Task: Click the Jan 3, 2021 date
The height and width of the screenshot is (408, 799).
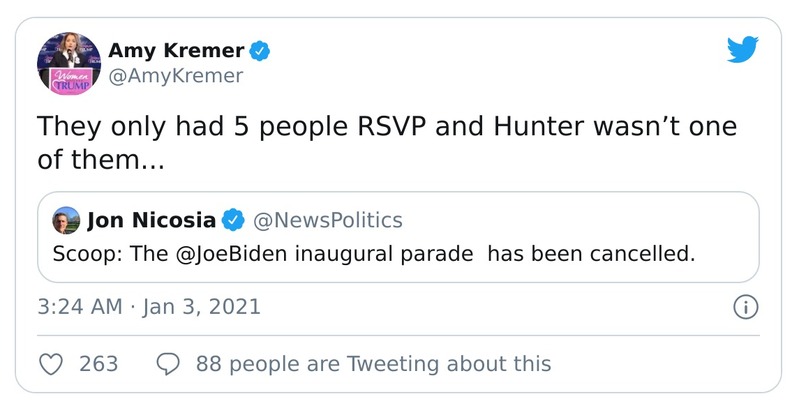Action: click(200, 307)
